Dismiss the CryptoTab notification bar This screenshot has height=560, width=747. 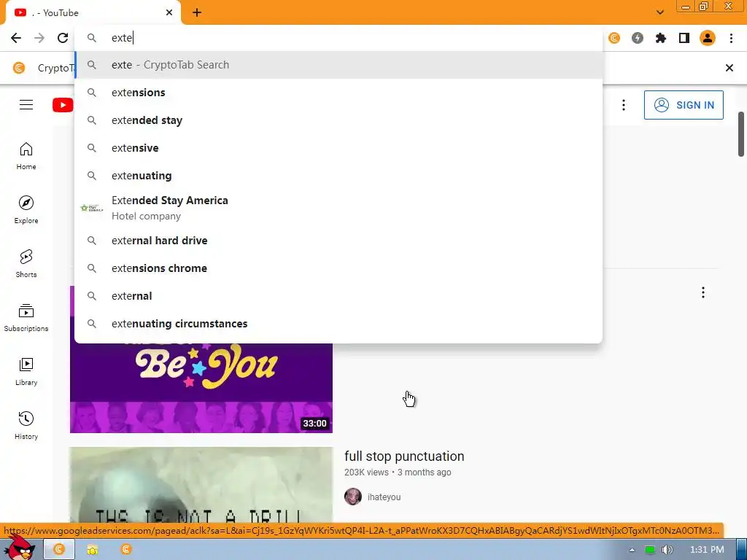click(x=729, y=68)
